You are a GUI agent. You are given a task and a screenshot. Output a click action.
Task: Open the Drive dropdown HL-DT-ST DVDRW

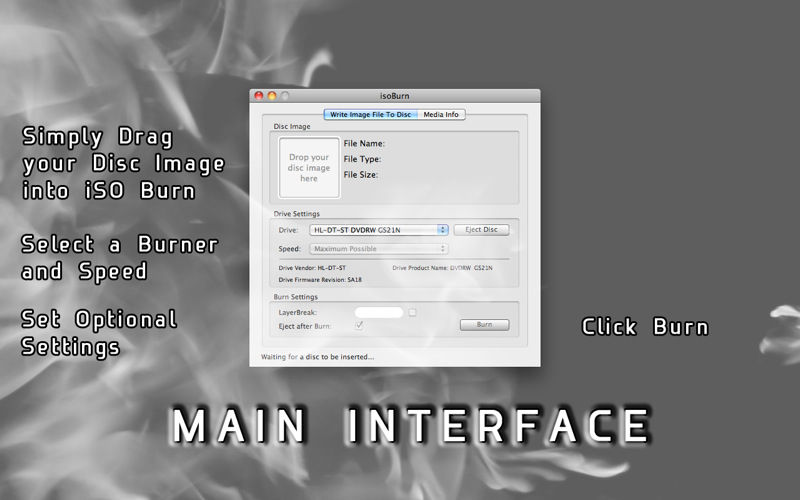click(x=379, y=230)
